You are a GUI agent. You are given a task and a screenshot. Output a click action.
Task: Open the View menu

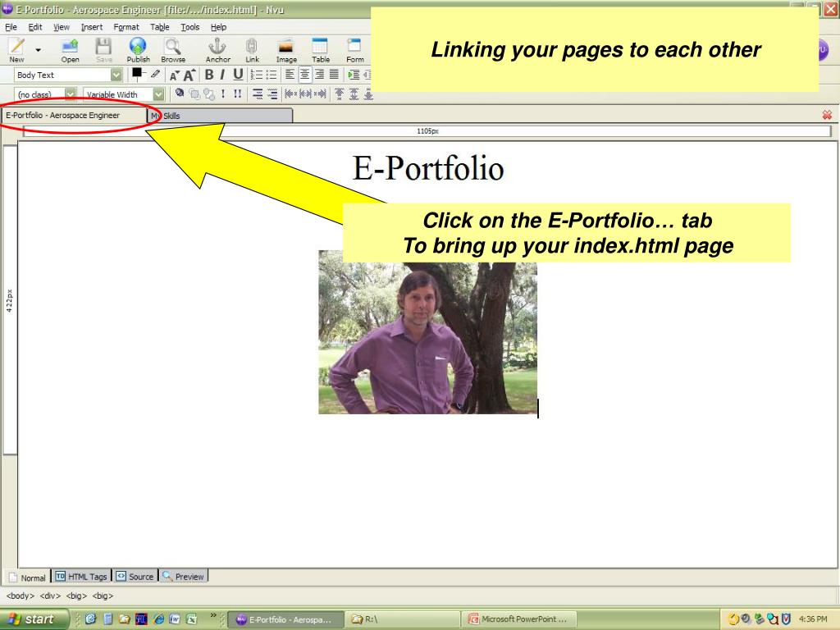pos(62,27)
